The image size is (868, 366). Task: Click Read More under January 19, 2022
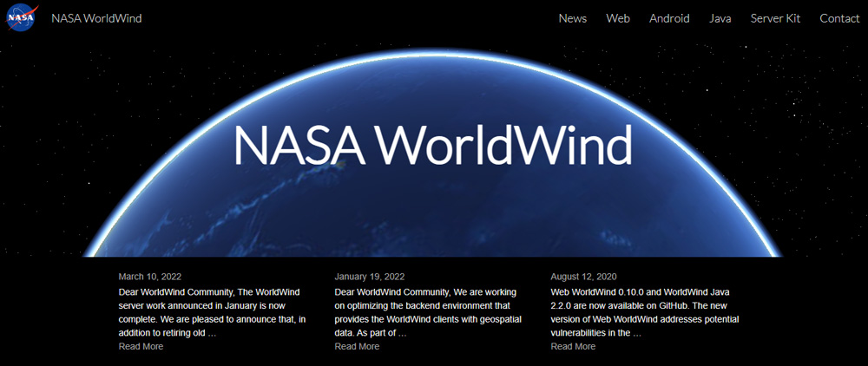coord(357,346)
